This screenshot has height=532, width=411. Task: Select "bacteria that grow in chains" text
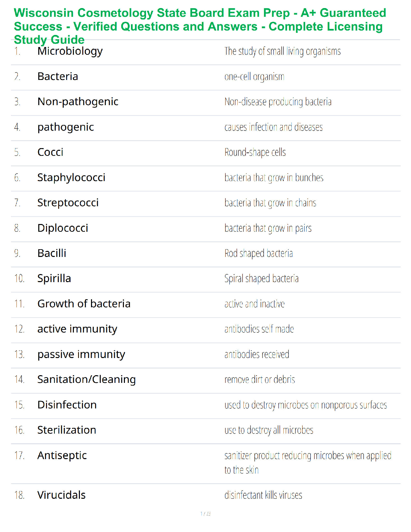[x=270, y=203]
